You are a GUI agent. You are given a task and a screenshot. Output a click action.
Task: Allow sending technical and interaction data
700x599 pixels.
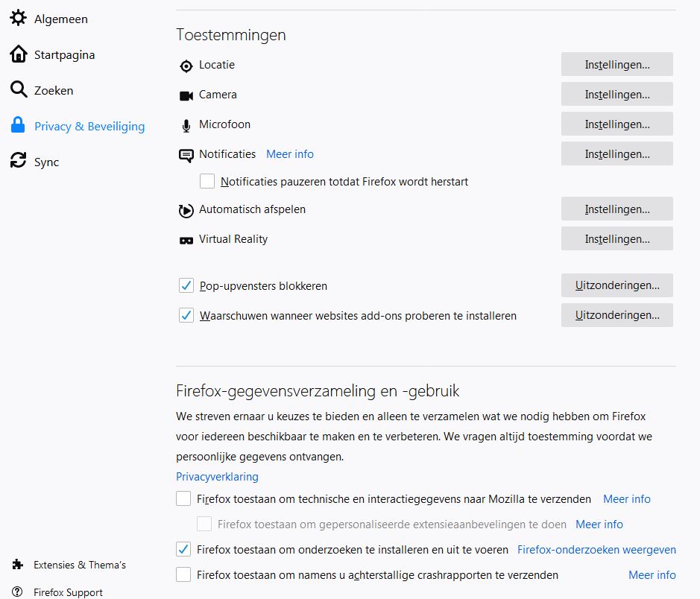click(x=183, y=498)
